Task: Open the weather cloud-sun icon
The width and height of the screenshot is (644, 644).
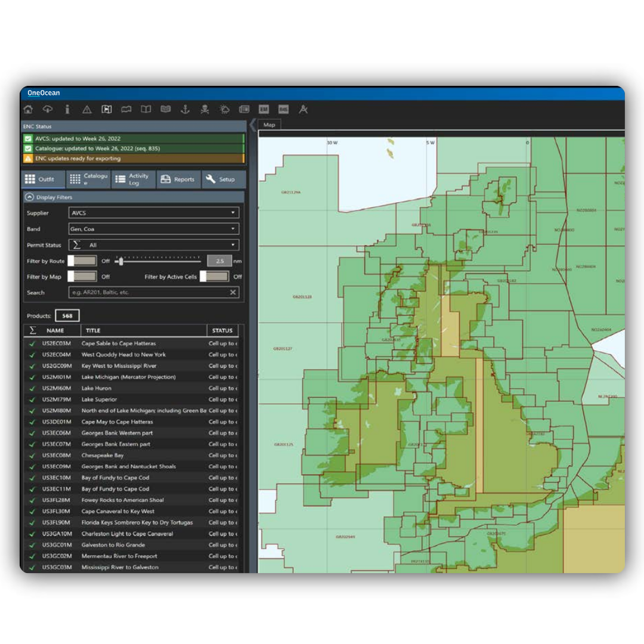Action: click(224, 109)
